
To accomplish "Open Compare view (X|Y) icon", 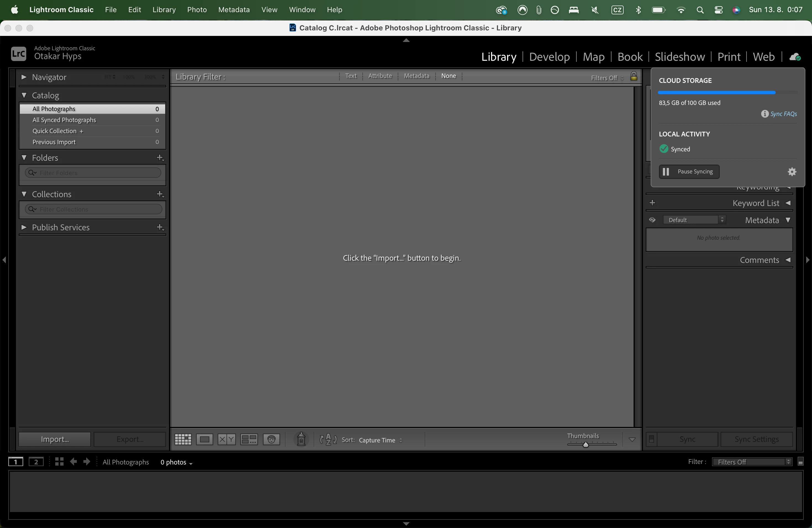I will pos(226,439).
